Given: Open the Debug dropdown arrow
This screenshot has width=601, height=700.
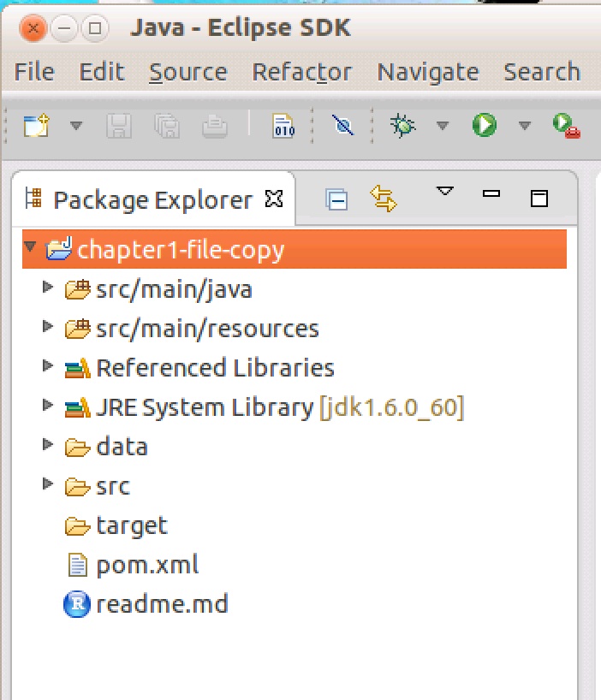Looking at the screenshot, I should point(442,127).
